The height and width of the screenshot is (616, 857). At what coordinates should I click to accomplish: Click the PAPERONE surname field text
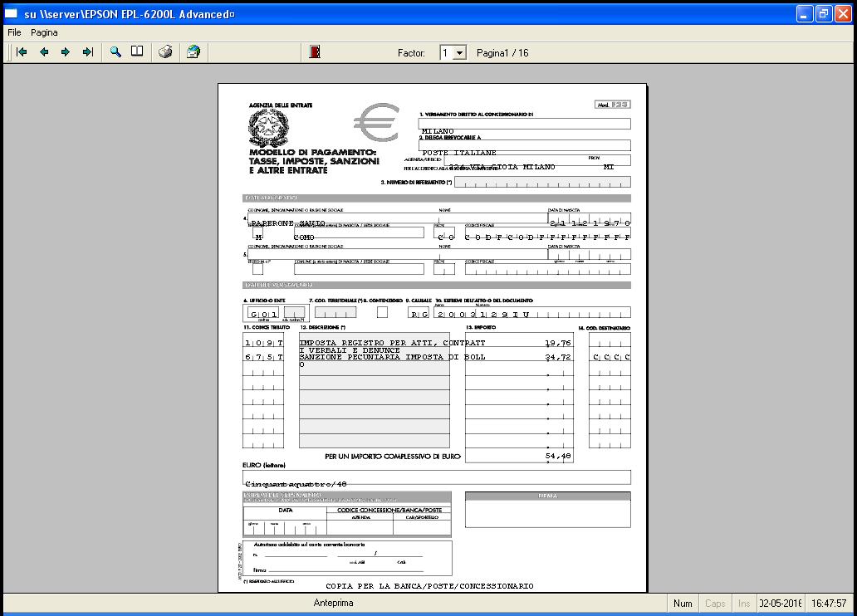coord(272,223)
